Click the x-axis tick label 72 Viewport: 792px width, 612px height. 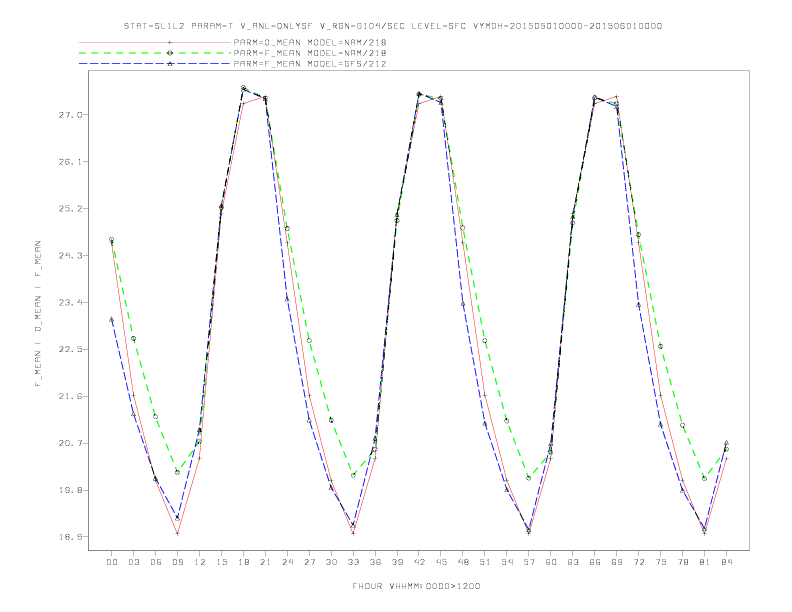(x=639, y=562)
